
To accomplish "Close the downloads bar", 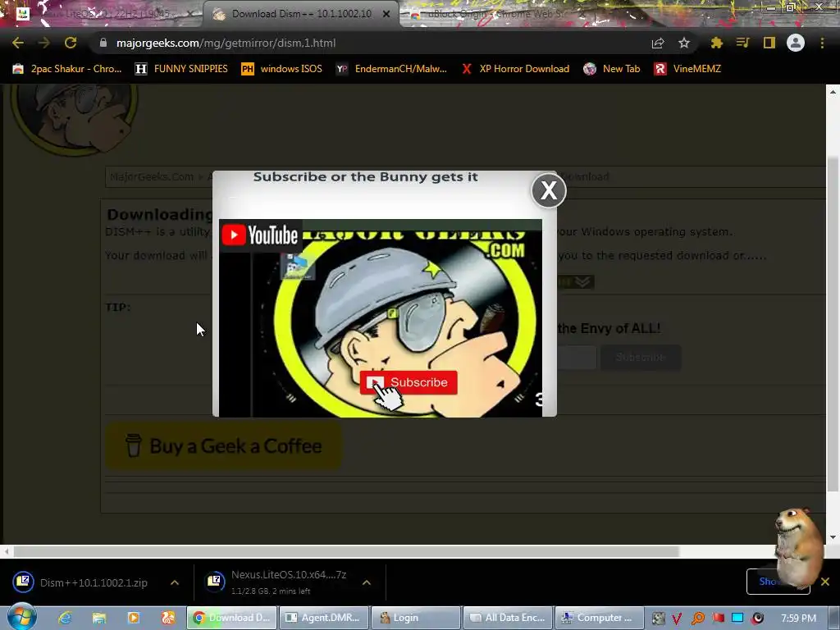I will pos(825,582).
